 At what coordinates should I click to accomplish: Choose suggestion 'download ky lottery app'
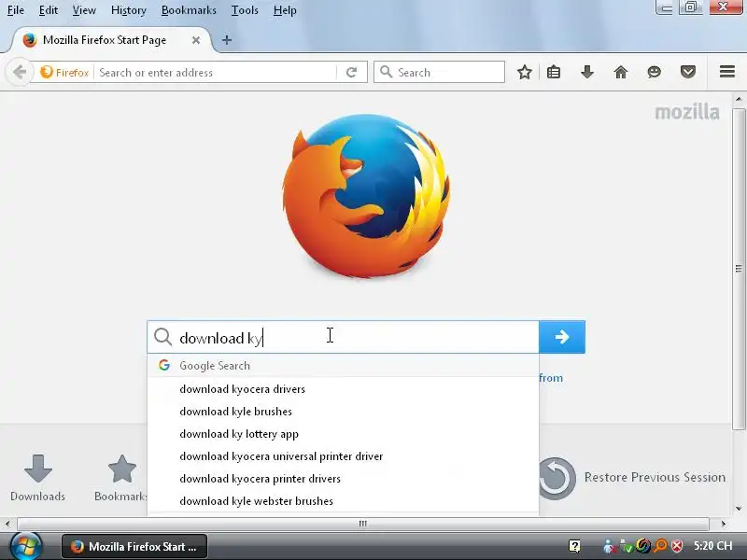343,434
